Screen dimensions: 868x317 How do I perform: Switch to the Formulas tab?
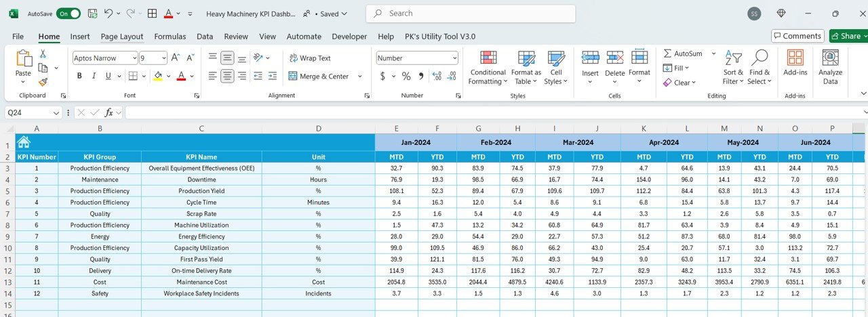[x=170, y=37]
